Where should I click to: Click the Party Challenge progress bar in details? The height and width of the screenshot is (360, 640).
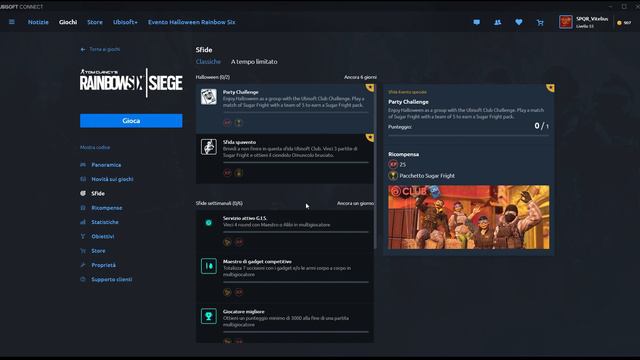coord(469,135)
